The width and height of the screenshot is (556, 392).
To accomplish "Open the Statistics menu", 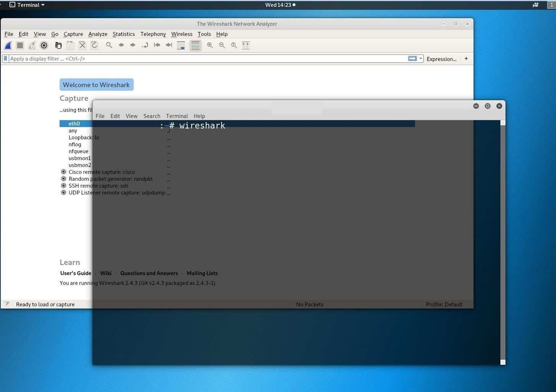I will click(124, 34).
